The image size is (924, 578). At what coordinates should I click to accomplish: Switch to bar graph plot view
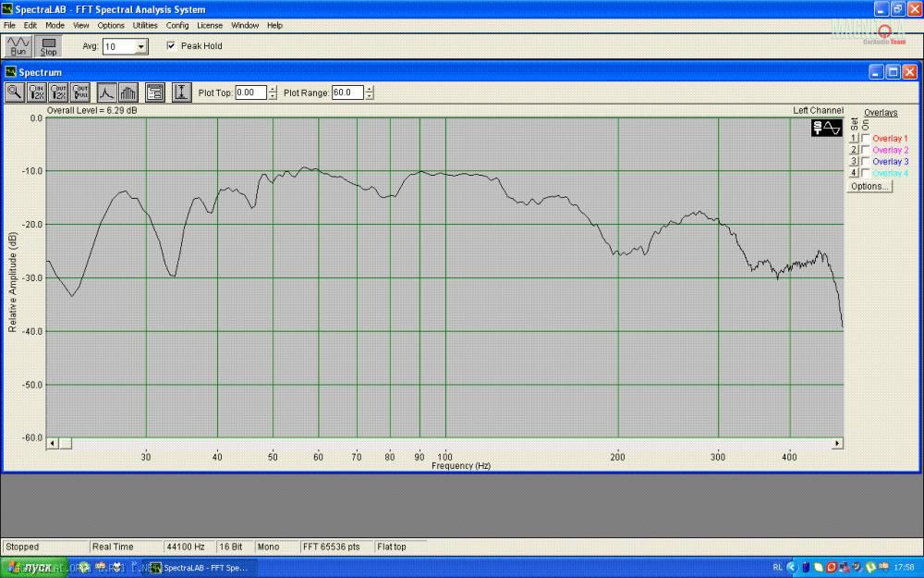coord(128,92)
